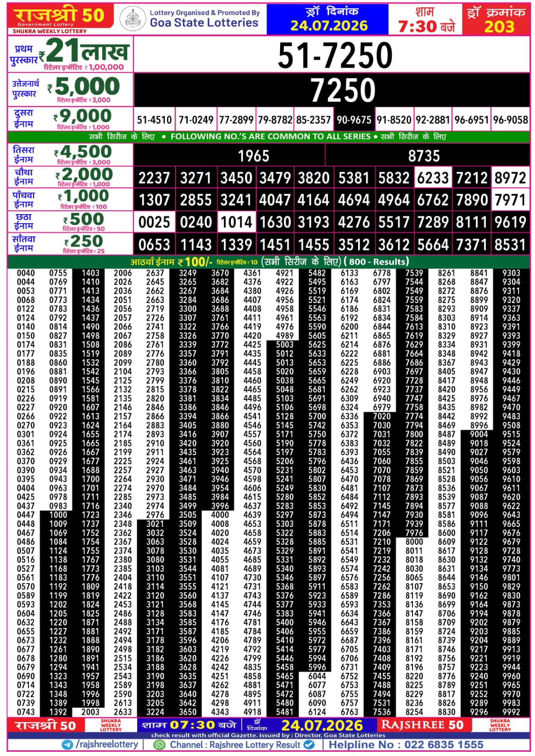This screenshot has height=756, width=535.
Task: Click the WhatsApp icon before Channel text
Action: [160, 745]
